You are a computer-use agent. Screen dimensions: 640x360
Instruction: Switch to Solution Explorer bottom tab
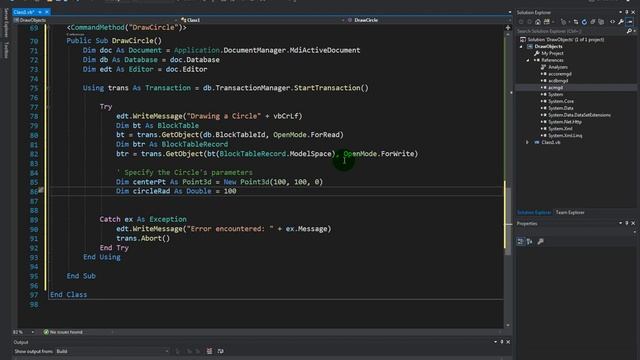click(x=534, y=212)
